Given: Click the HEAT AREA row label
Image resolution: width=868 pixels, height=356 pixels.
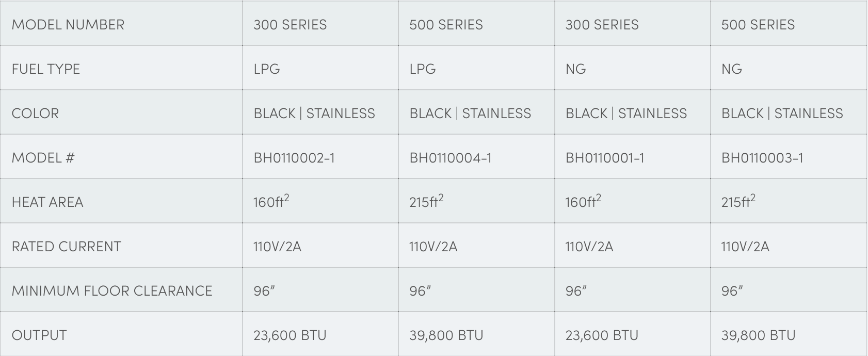Looking at the screenshot, I should (x=47, y=202).
